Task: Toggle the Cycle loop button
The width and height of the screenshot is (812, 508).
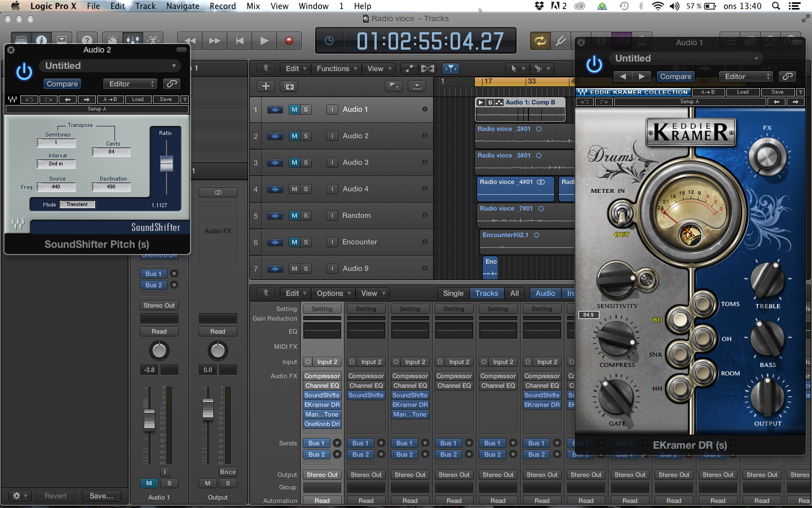Action: point(540,41)
